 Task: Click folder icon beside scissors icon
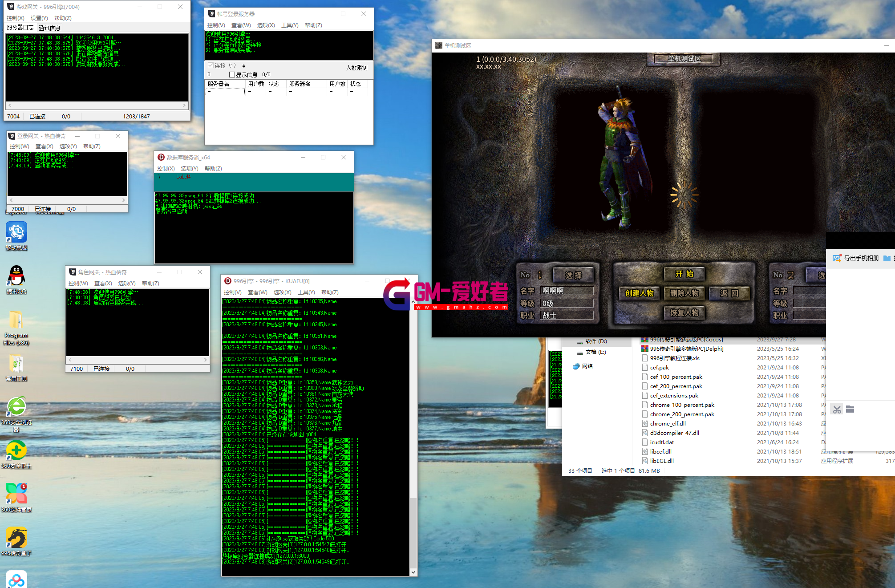click(x=850, y=409)
